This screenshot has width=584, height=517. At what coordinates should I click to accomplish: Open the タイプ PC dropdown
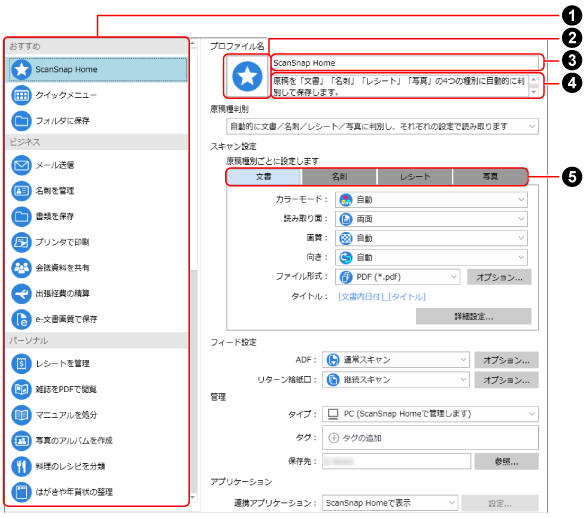(x=430, y=414)
